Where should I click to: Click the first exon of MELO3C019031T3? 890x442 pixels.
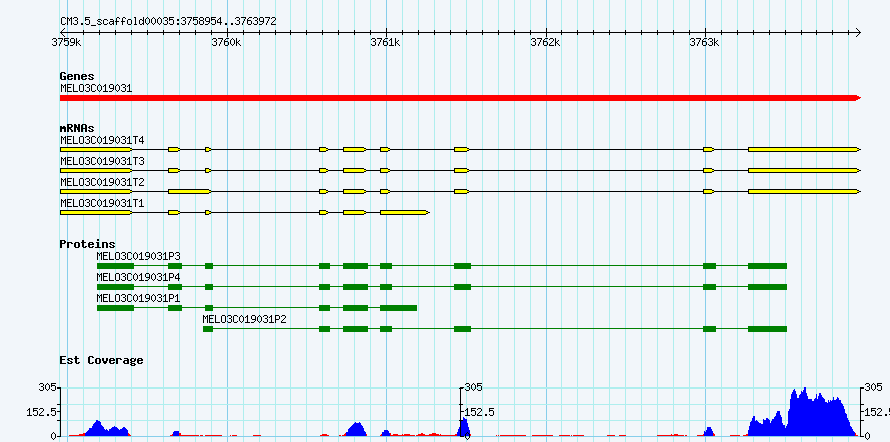[x=96, y=170]
